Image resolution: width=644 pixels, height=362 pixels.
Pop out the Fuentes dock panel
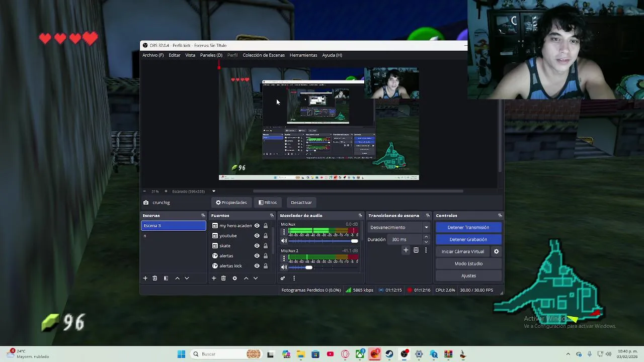272,216
